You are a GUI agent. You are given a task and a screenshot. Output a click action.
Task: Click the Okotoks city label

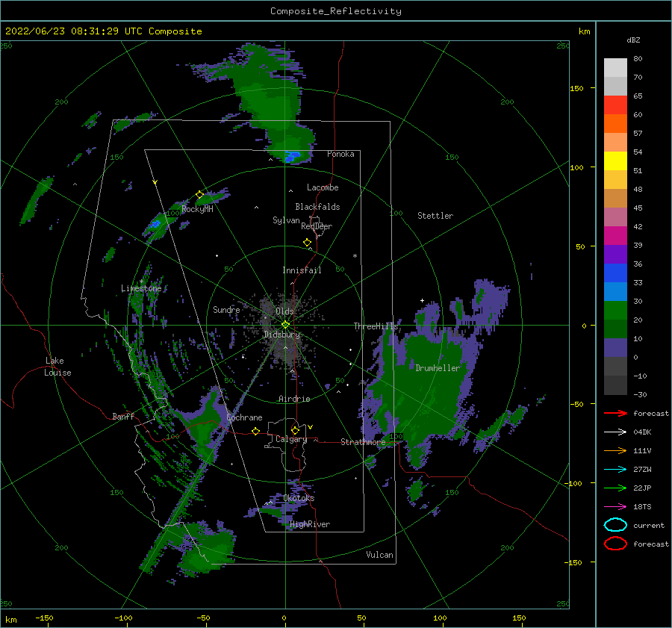299,498
